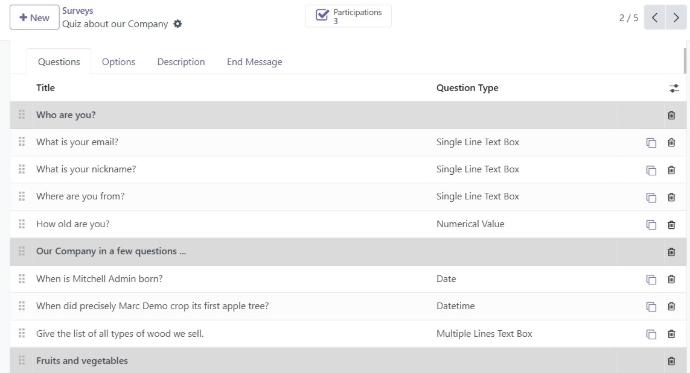
Task: Click drag handle of 'Fruits and vegetables' row
Action: tap(22, 361)
